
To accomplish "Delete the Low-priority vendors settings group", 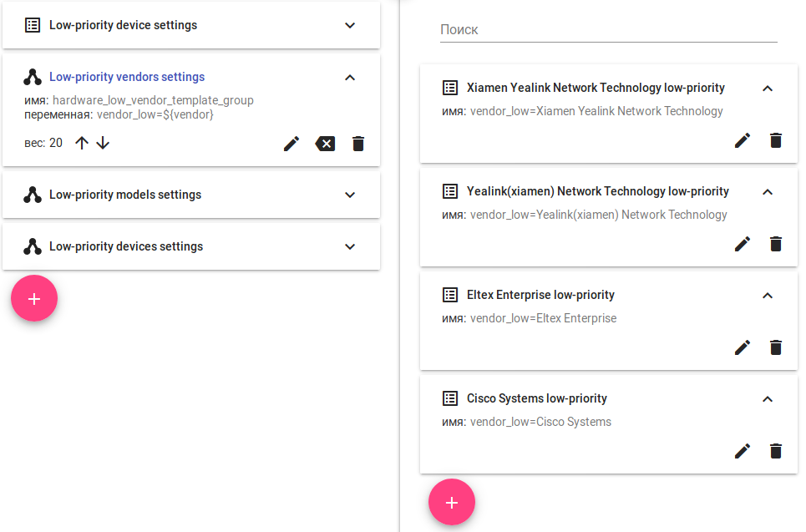I will 358,144.
